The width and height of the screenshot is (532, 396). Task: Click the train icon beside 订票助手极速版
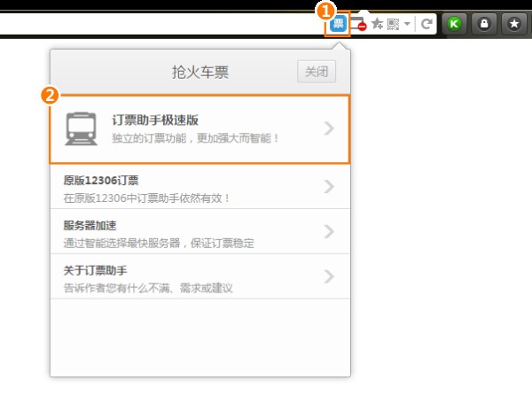[81, 128]
